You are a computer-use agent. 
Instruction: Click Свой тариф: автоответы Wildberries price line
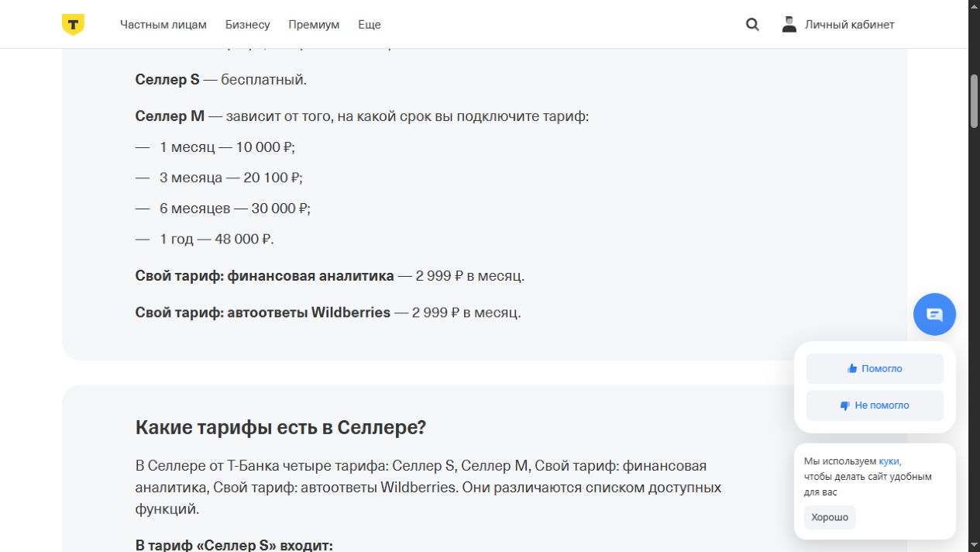[328, 313]
